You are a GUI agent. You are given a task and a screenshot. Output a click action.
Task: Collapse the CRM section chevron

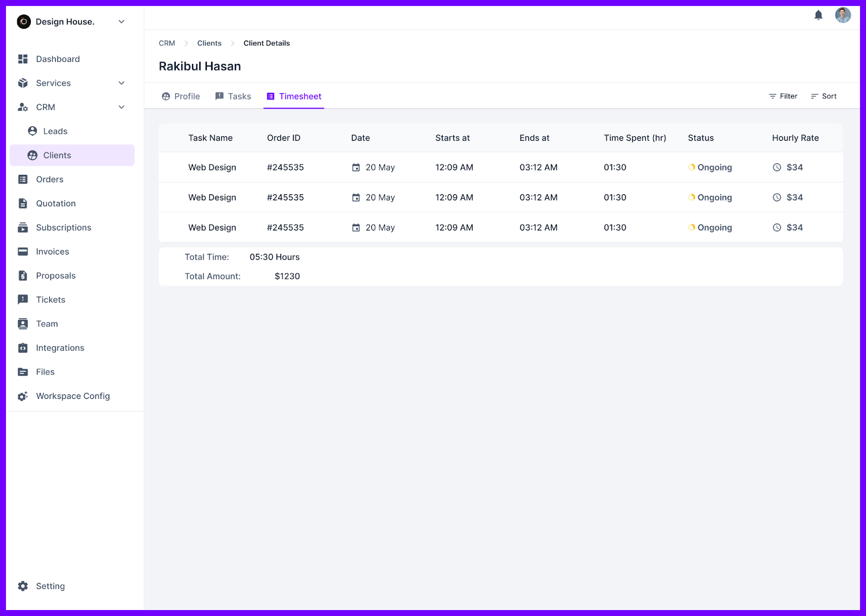coord(121,107)
